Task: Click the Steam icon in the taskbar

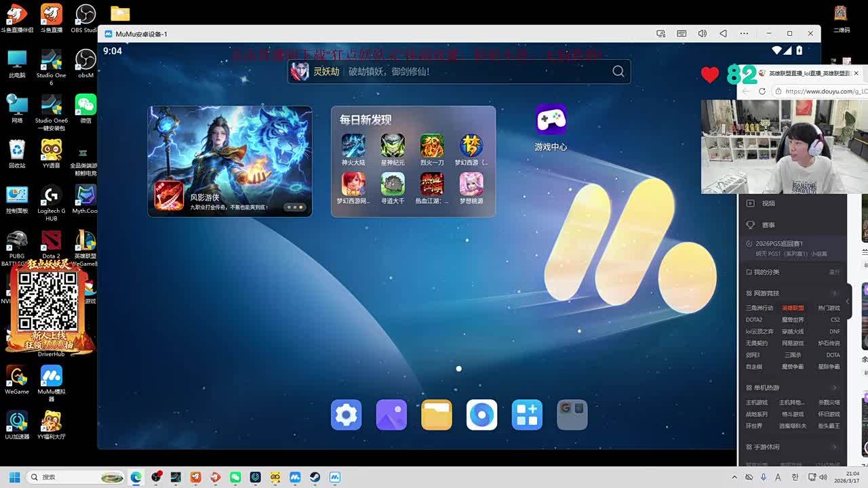Action: [315, 477]
